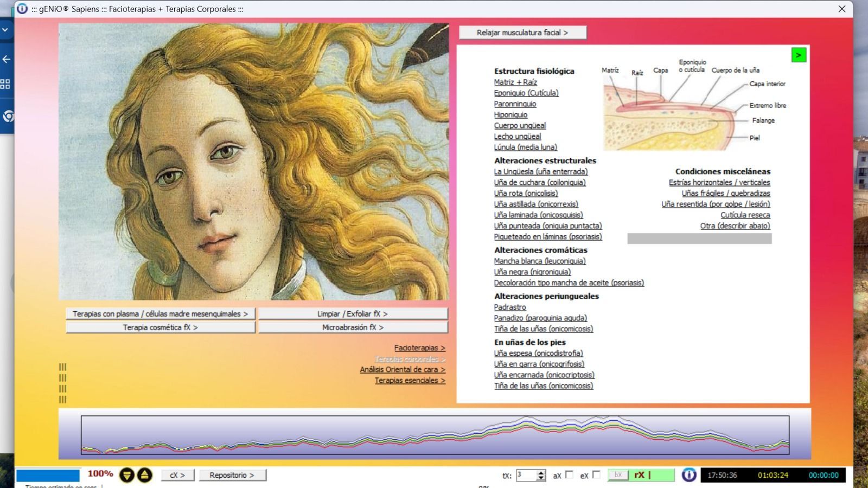
Task: Click the back arrow in left sidebar
Action: coord(7,59)
